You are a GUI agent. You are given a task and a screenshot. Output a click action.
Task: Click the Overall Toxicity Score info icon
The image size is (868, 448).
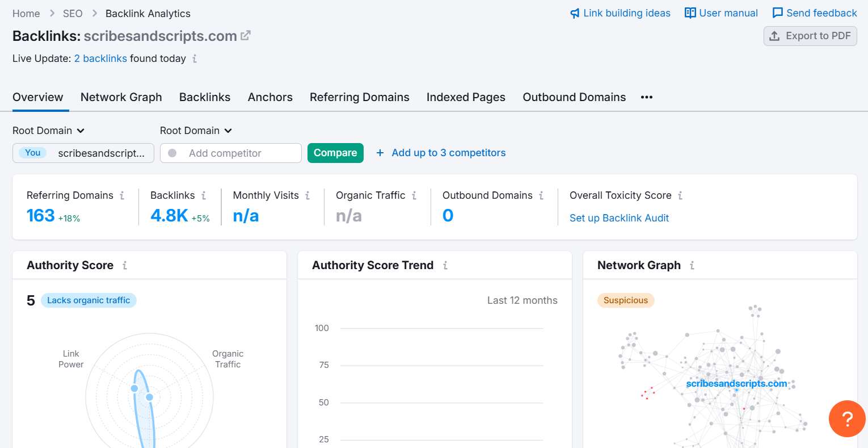pyautogui.click(x=680, y=195)
